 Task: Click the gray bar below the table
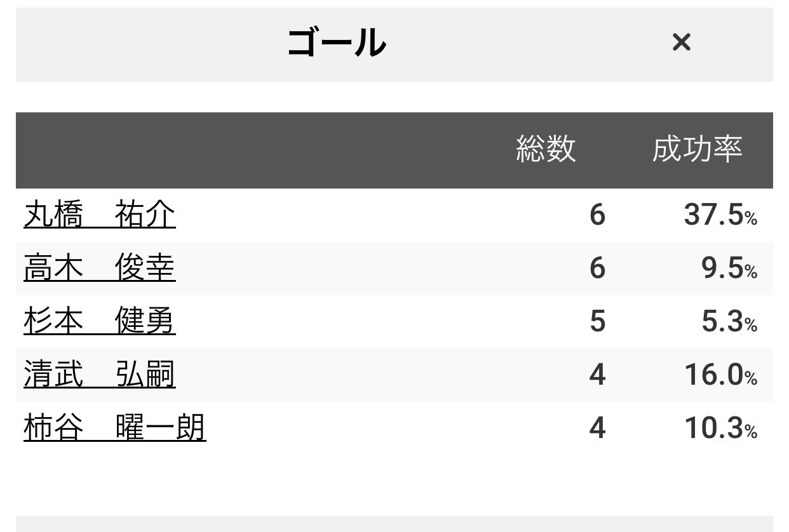click(x=394, y=524)
